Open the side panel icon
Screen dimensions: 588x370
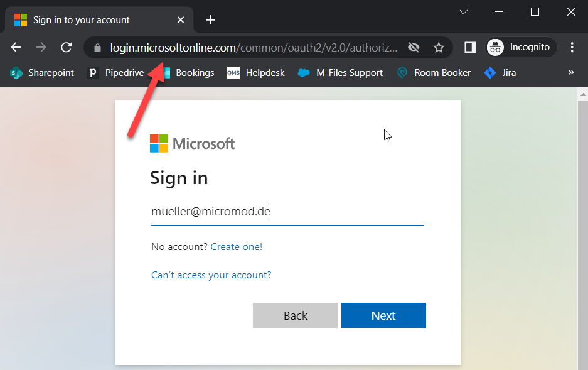pos(469,47)
